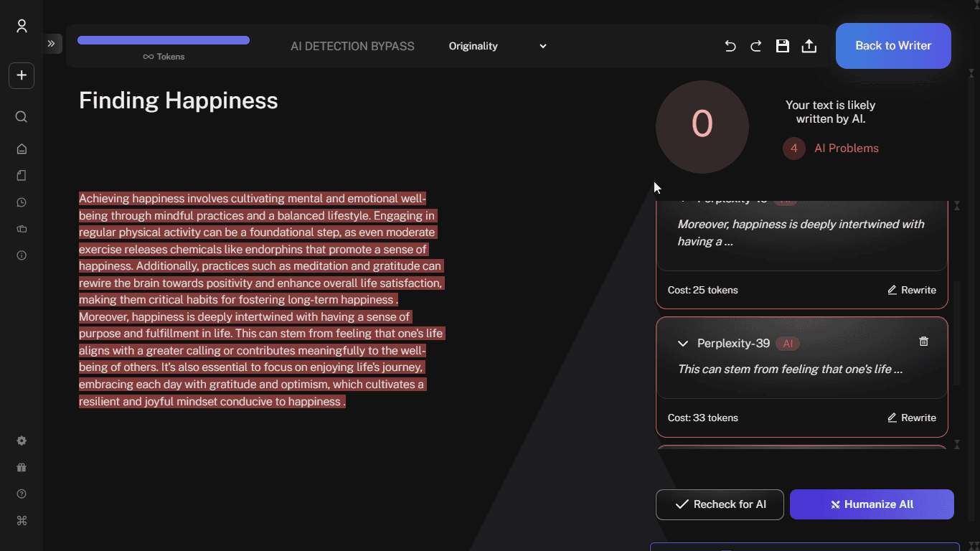Click the Finding Happiness title field
The width and height of the screenshot is (980, 551).
179,100
